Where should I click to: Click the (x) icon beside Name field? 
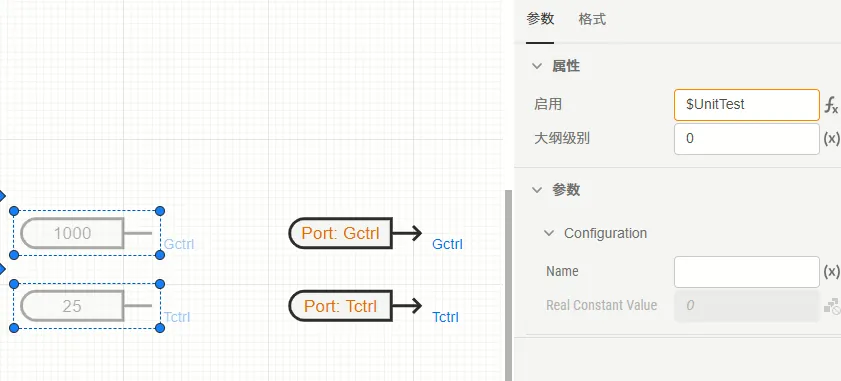coord(831,272)
